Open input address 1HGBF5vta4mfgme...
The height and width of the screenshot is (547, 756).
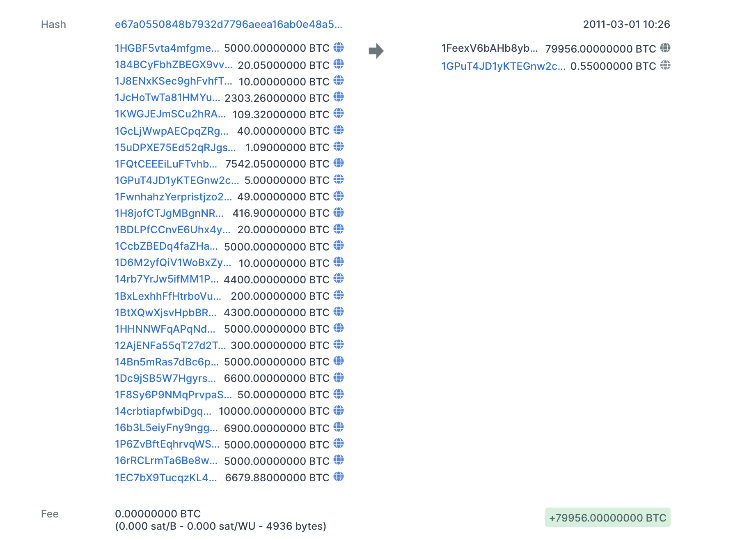(167, 48)
